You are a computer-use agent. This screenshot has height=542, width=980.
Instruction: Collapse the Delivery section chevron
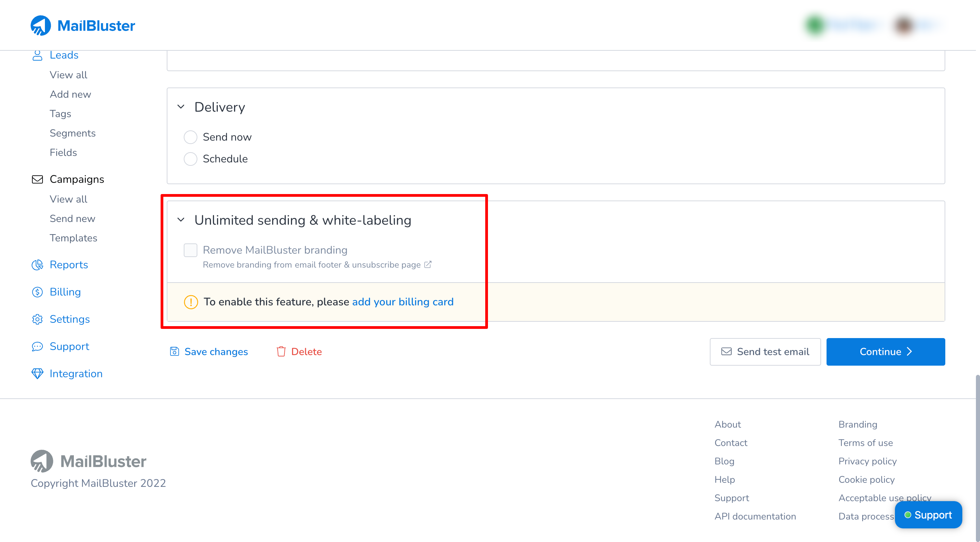(x=181, y=107)
